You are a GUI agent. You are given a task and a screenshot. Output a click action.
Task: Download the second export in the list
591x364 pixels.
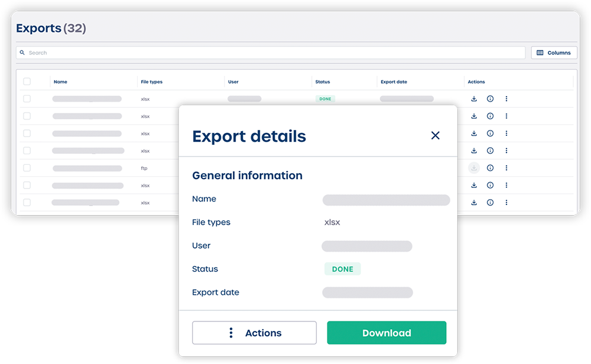click(474, 116)
